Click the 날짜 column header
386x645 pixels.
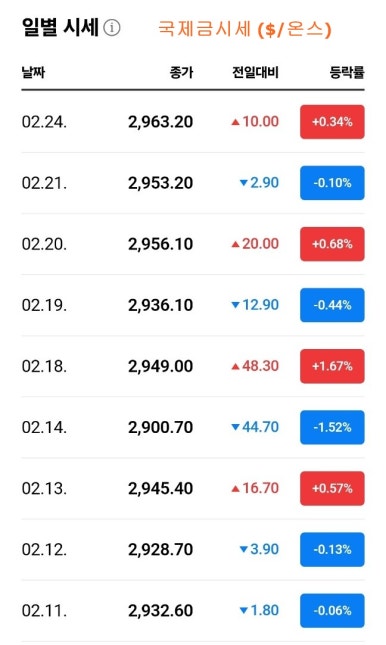[x=33, y=73]
